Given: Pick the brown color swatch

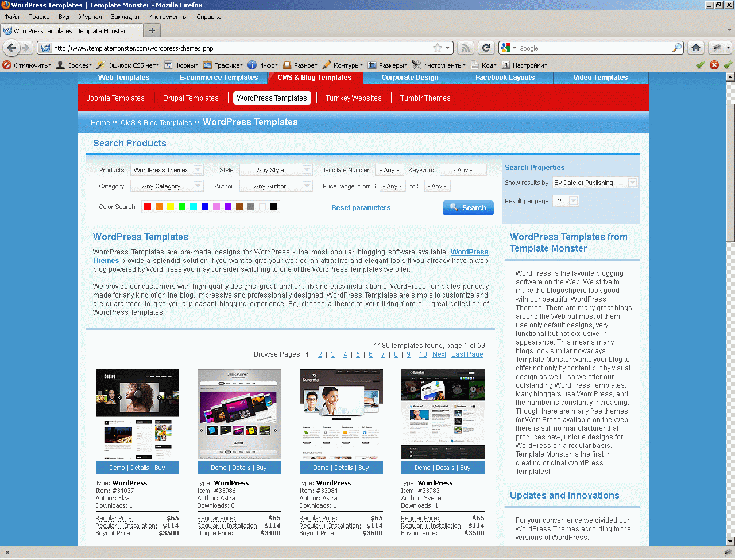Looking at the screenshot, I should tap(239, 207).
